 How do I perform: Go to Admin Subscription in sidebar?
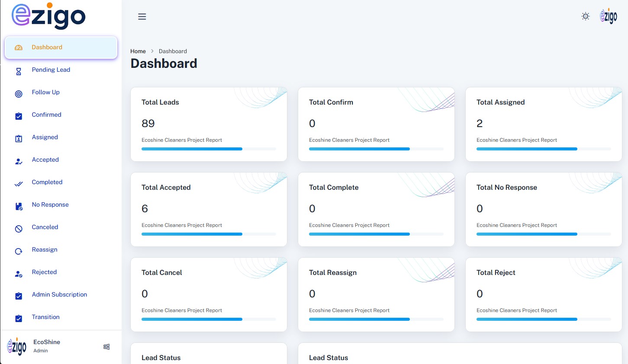point(59,294)
